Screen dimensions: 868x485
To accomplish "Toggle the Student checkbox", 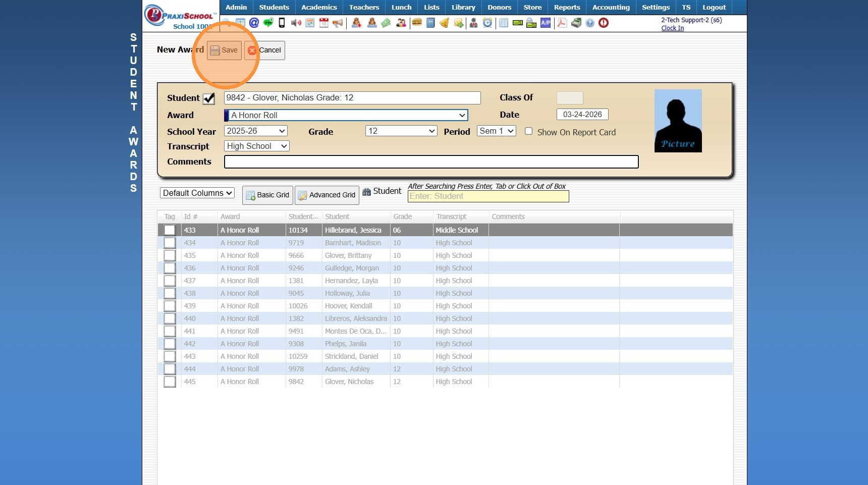I will (209, 98).
